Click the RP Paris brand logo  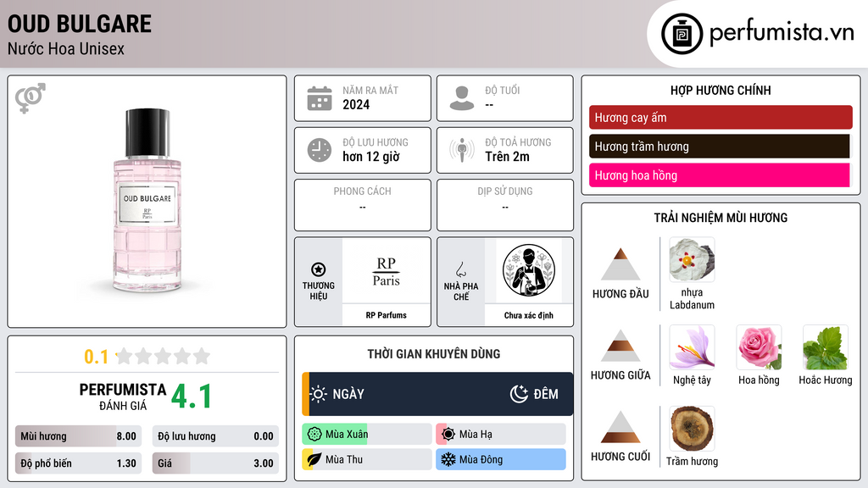[x=387, y=271]
